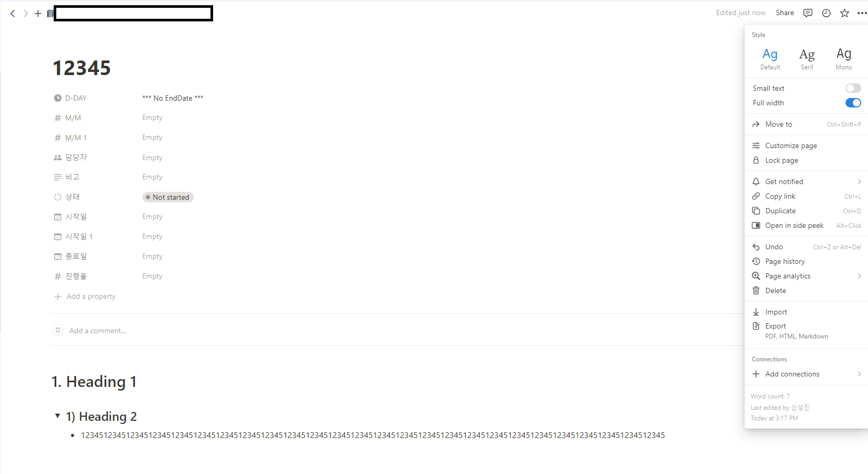Go forward with the right arrow
This screenshot has width=868, height=474.
tap(26, 14)
